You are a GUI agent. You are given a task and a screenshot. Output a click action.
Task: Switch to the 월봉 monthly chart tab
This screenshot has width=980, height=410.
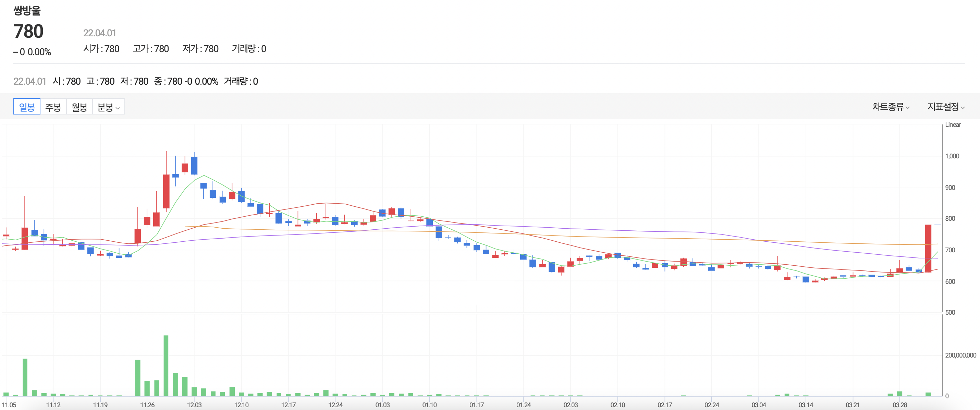(79, 107)
